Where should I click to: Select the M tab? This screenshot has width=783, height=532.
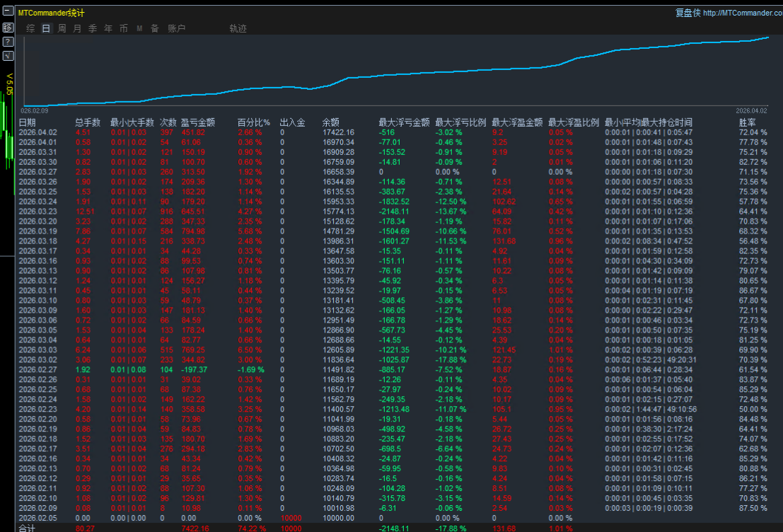click(139, 28)
